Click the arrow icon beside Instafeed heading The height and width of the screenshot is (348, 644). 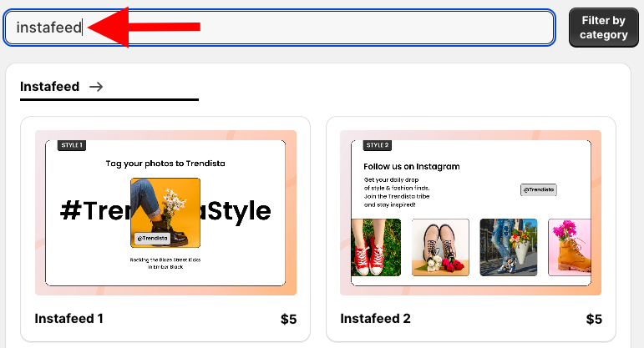[96, 87]
